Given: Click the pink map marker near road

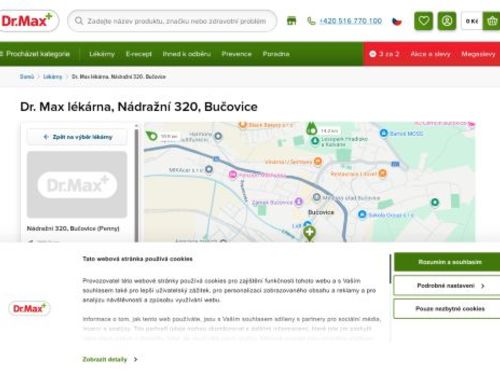Looking at the screenshot, I should point(233,174).
